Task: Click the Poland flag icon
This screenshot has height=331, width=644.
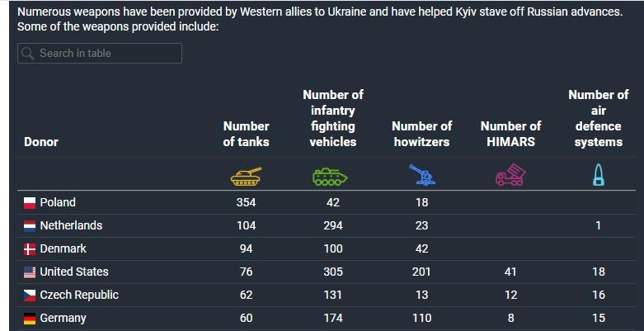Action: 30,203
